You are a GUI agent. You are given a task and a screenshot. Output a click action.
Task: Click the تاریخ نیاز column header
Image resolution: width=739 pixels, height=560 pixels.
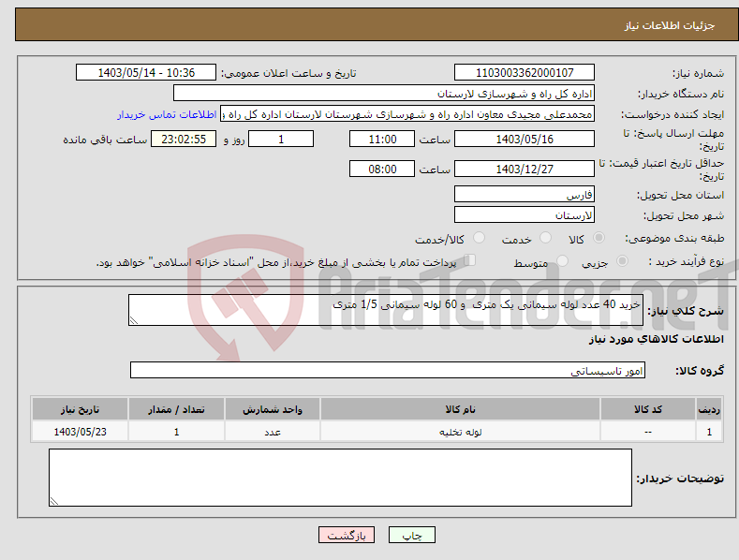(81, 409)
